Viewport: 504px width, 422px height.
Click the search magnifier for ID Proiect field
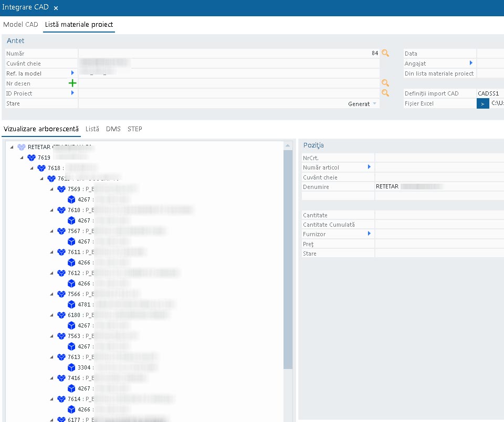point(385,93)
